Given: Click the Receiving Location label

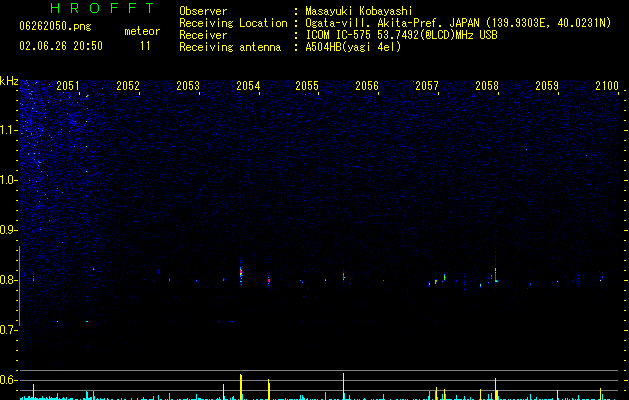Looking at the screenshot, I should [233, 23].
